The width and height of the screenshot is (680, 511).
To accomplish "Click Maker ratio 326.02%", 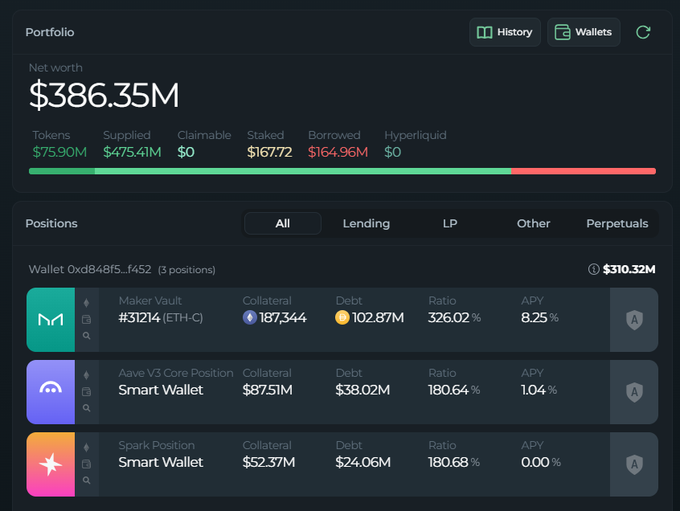I will [x=454, y=318].
